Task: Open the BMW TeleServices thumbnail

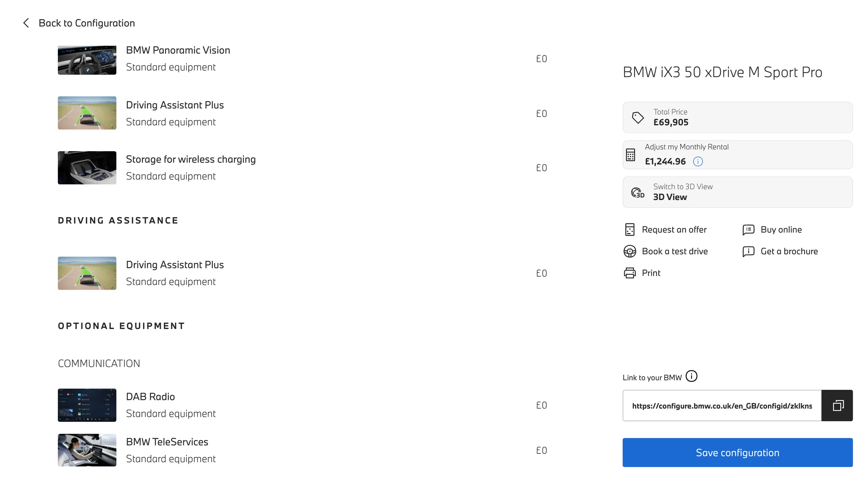Action: 87,450
